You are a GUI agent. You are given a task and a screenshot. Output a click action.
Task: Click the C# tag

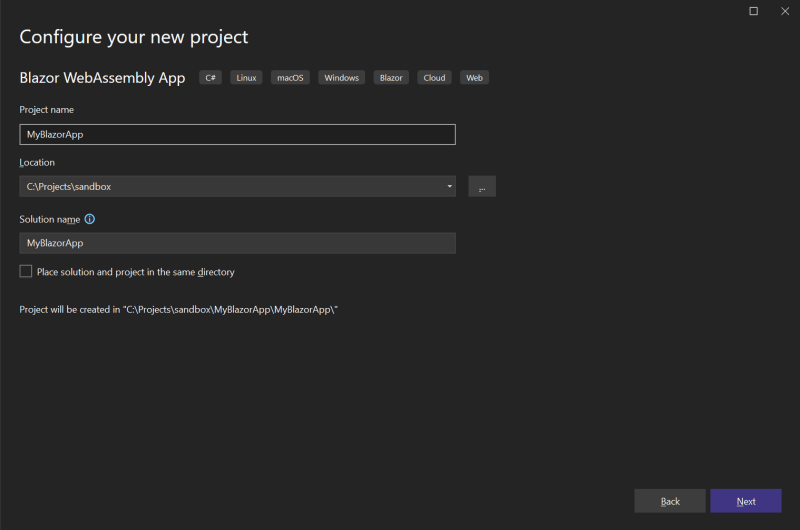(210, 78)
